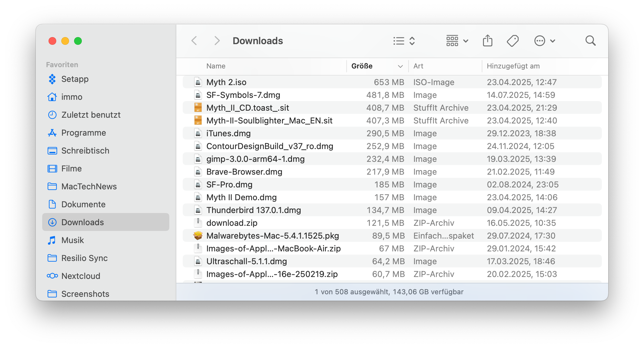Open search with the magnifier icon
The height and width of the screenshot is (348, 644).
(590, 41)
